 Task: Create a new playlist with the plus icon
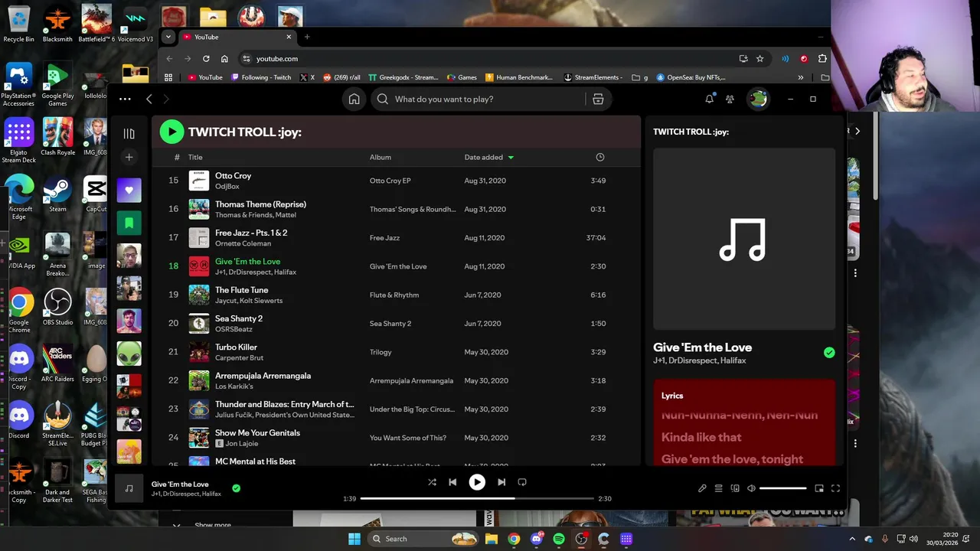click(129, 157)
